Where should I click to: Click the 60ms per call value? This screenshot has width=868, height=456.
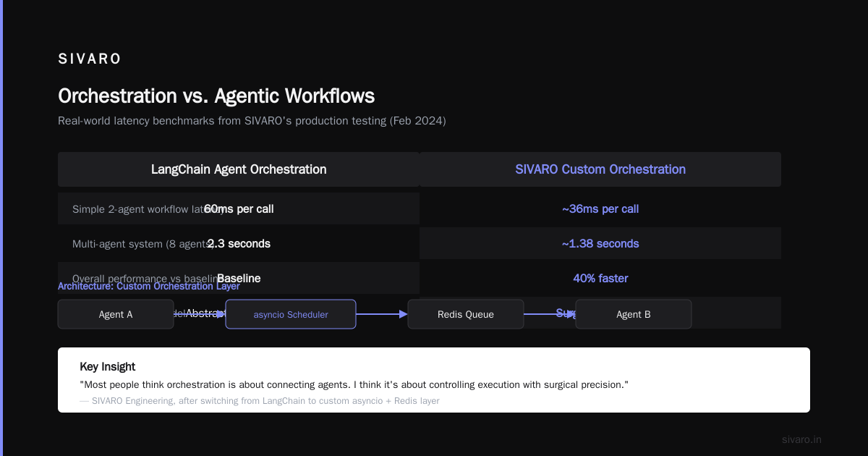[239, 209]
